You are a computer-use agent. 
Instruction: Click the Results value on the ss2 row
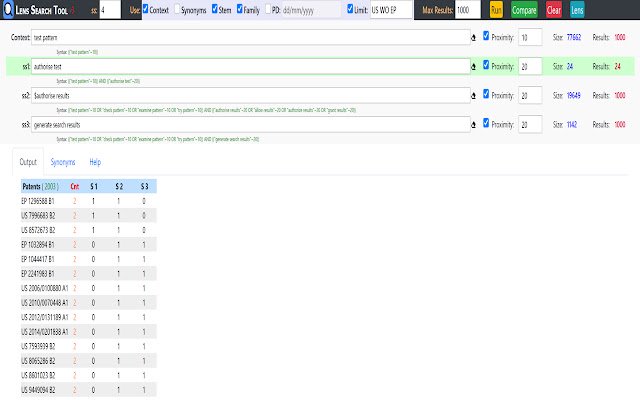tap(620, 95)
